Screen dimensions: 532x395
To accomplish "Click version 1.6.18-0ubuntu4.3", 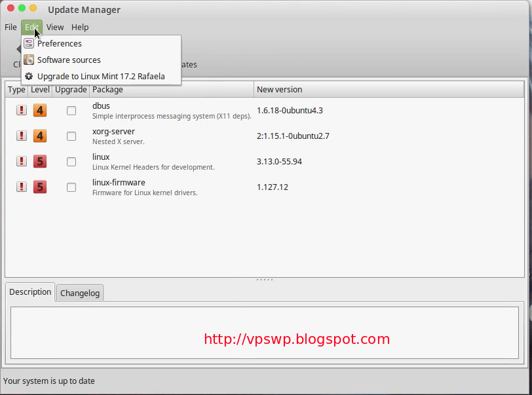I will 290,111.
